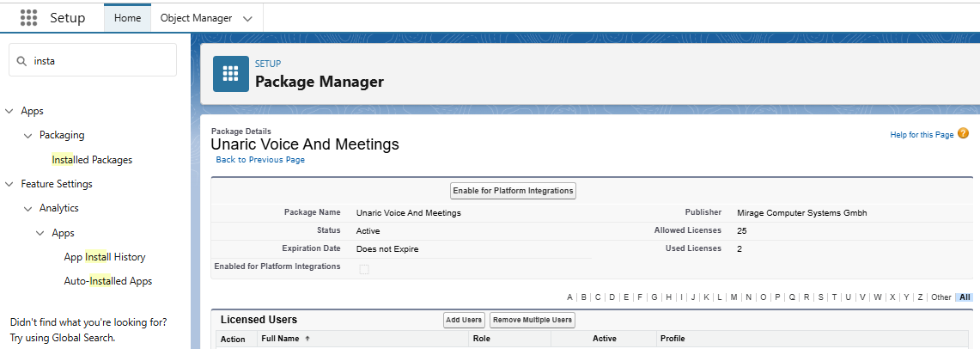This screenshot has height=349, width=980.
Task: Follow the Back to Previous Page link
Action: point(260,160)
